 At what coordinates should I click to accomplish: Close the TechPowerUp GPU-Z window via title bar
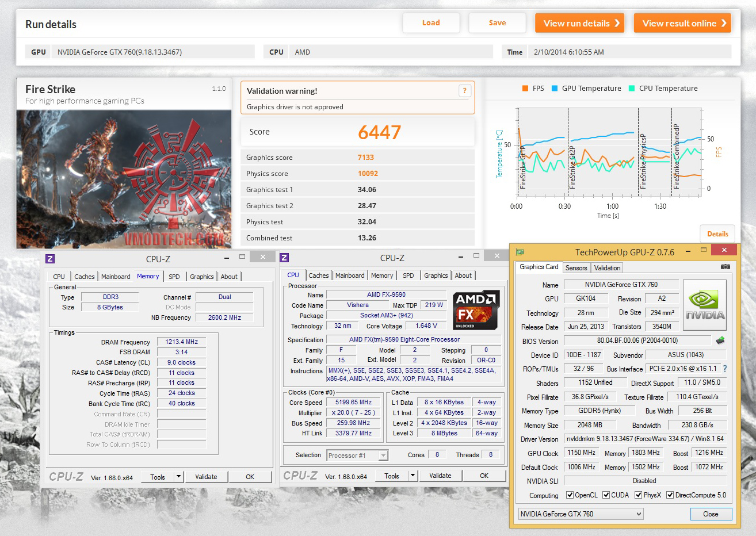pyautogui.click(x=724, y=250)
